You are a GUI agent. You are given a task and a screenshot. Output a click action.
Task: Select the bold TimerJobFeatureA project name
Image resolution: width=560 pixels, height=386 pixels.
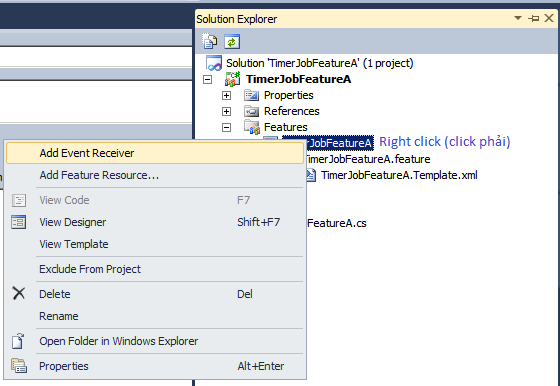(298, 79)
